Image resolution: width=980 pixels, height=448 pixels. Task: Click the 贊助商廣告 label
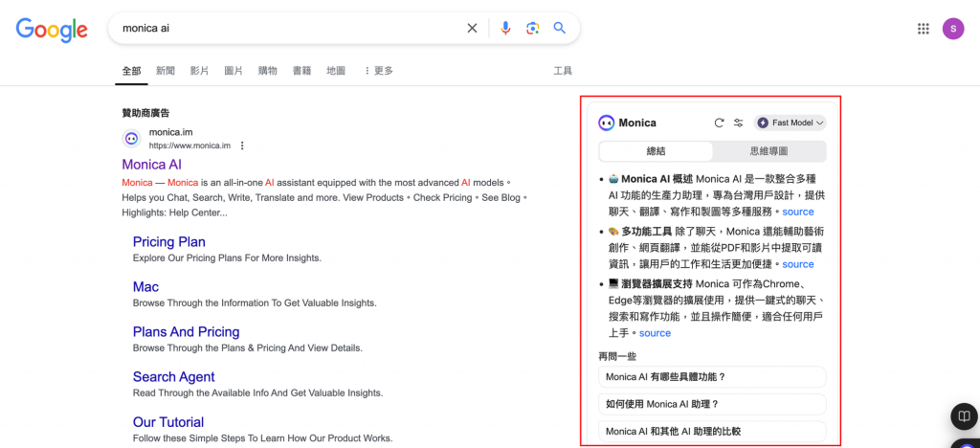click(145, 113)
